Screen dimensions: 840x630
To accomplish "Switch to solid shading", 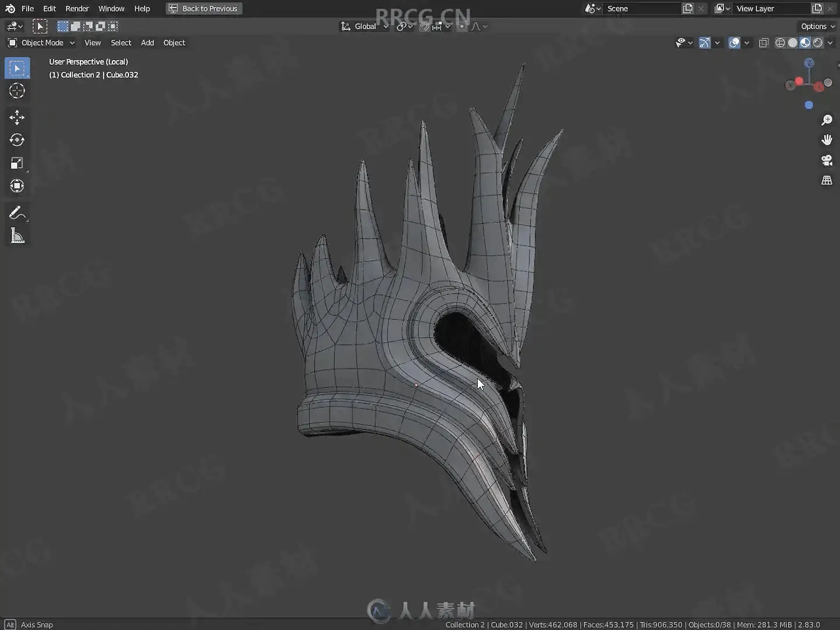I will click(793, 43).
